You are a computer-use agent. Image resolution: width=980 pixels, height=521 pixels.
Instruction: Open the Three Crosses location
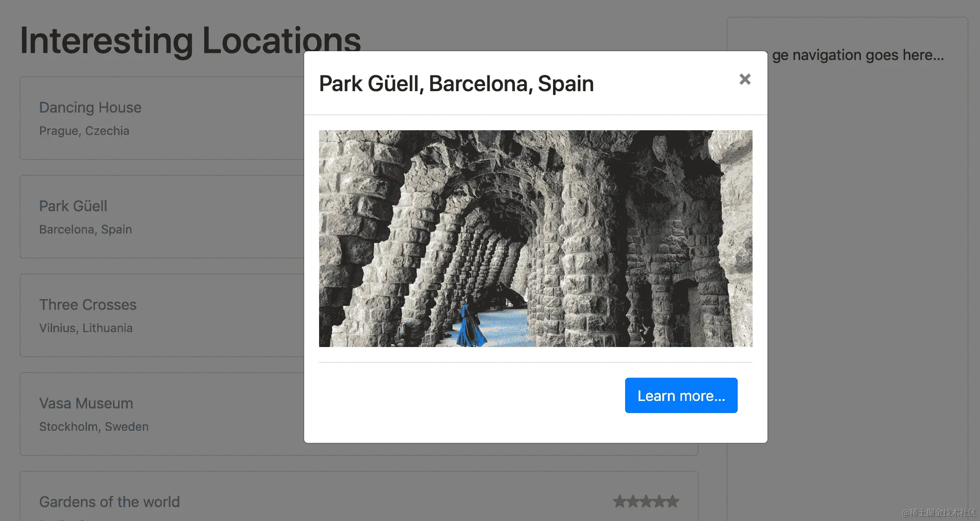pyautogui.click(x=88, y=305)
